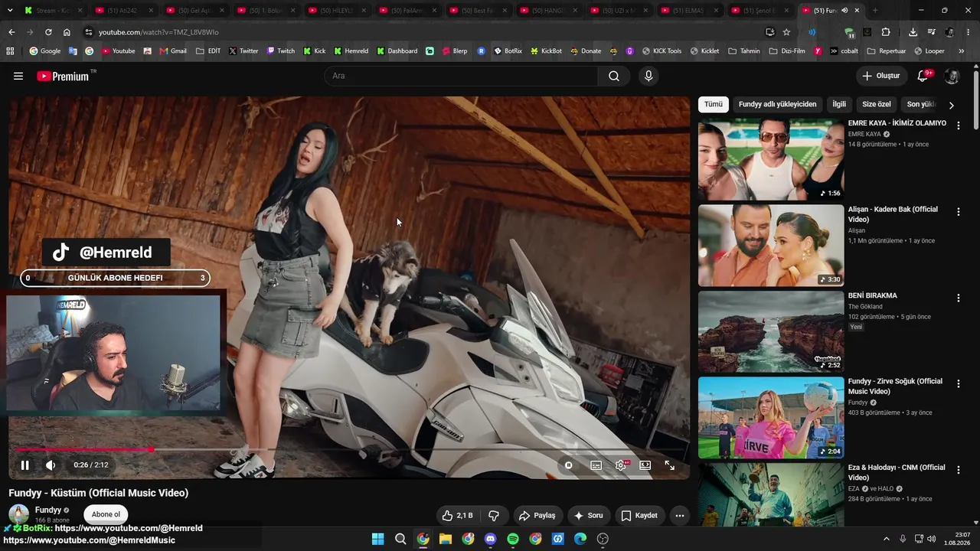The image size is (980, 551).
Task: Open options for EMRE KAYA video
Action: pos(958,126)
